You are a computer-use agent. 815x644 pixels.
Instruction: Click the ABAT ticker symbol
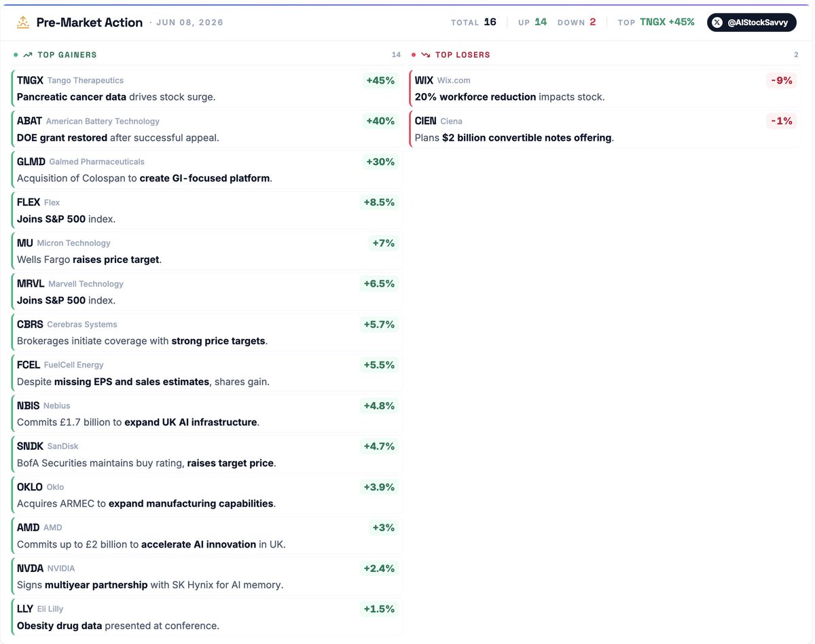(x=29, y=121)
